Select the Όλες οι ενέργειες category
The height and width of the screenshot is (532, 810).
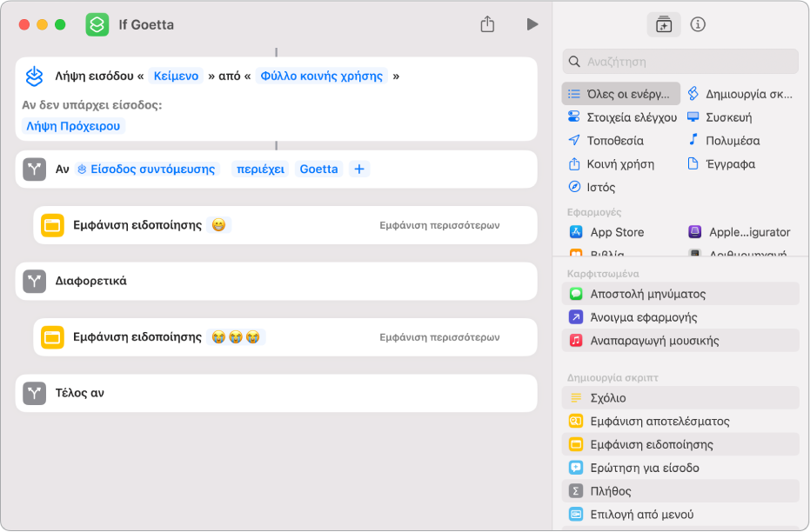pos(621,94)
